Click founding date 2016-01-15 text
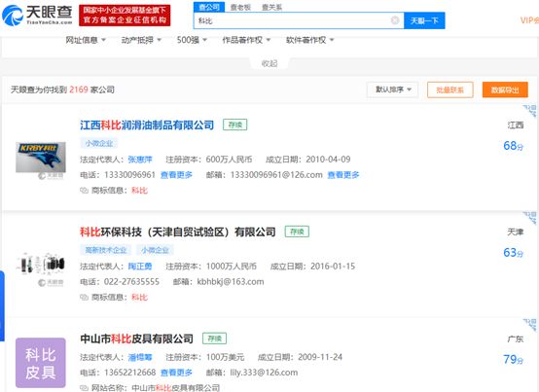 [333, 267]
